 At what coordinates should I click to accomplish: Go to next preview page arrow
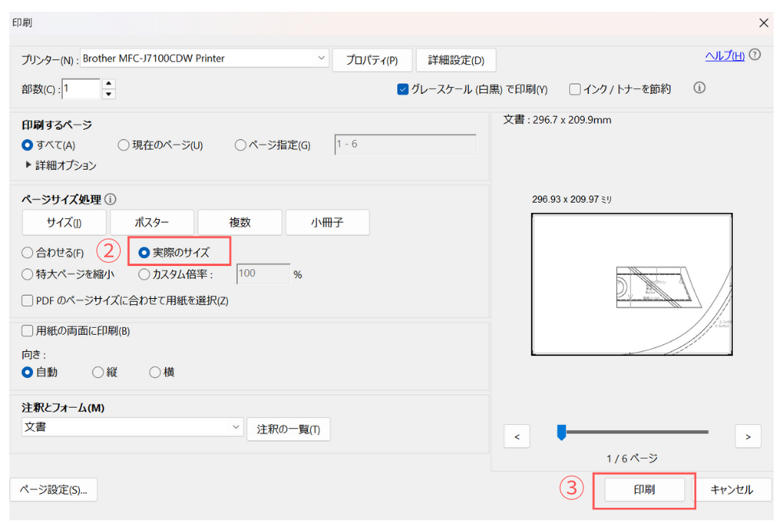click(x=749, y=437)
